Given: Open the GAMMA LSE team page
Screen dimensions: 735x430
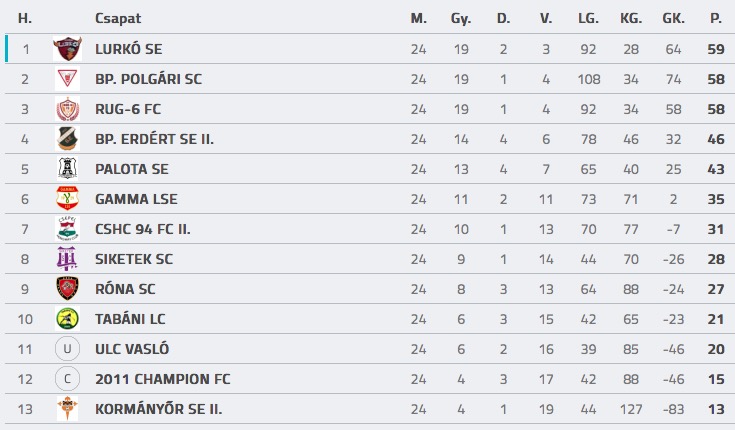Looking at the screenshot, I should tap(136, 199).
